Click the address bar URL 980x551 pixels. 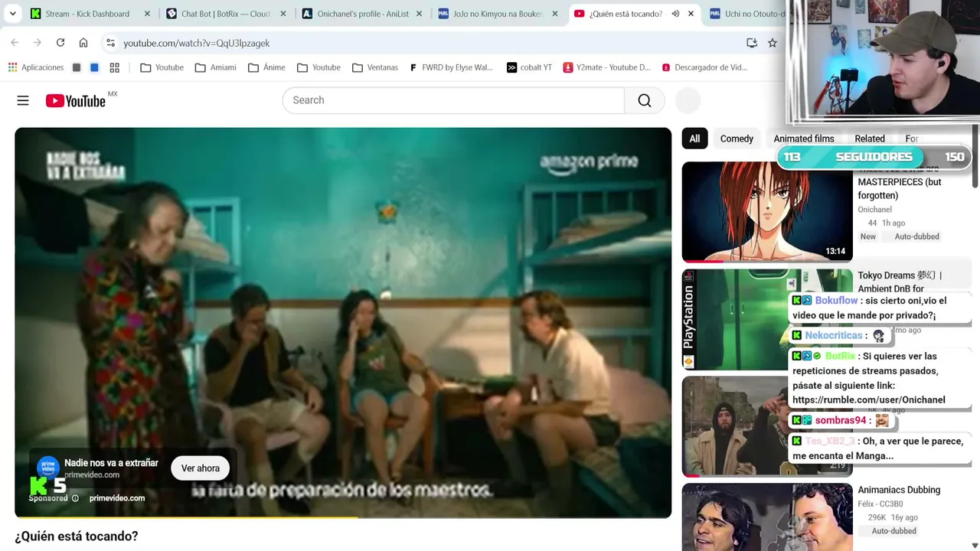pos(196,43)
